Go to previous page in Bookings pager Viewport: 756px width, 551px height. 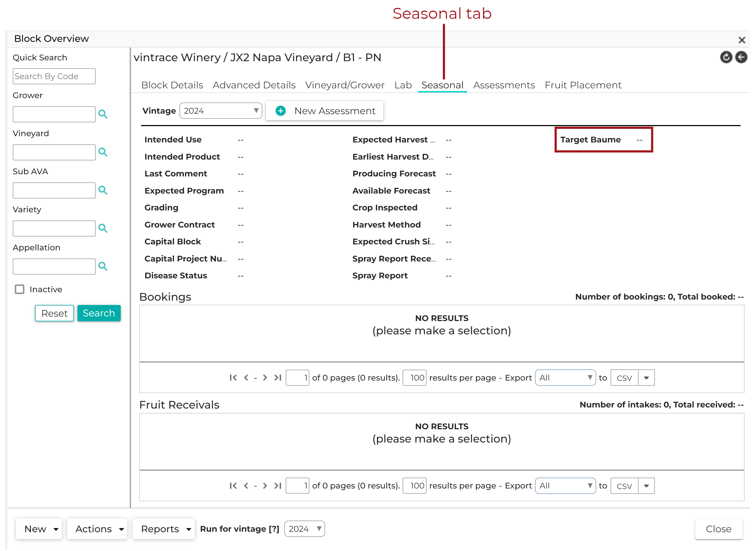tap(247, 378)
